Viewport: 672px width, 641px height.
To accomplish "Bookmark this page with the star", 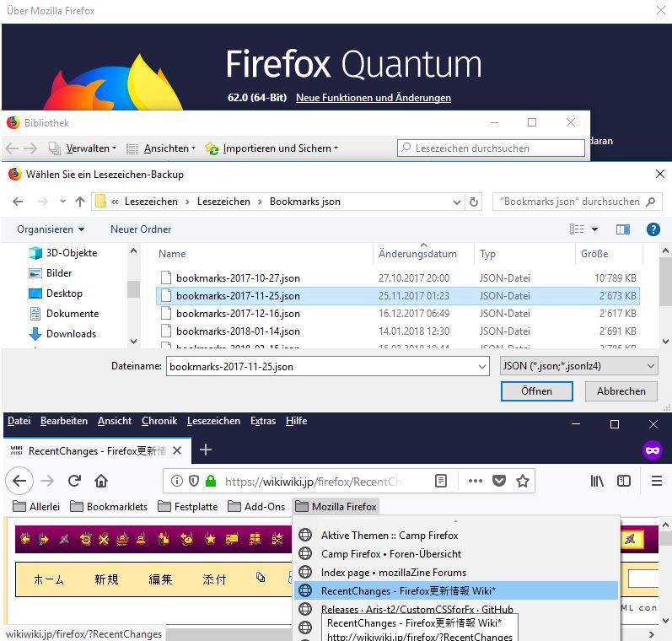I will [523, 481].
